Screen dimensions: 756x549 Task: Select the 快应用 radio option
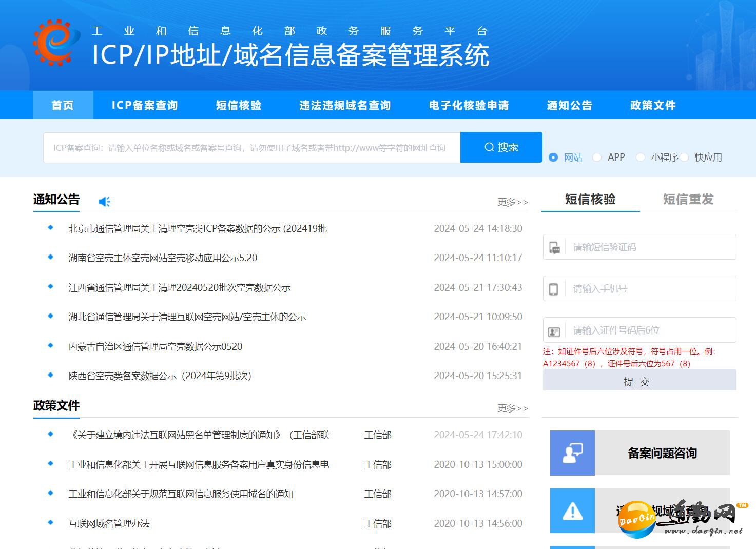(x=684, y=158)
